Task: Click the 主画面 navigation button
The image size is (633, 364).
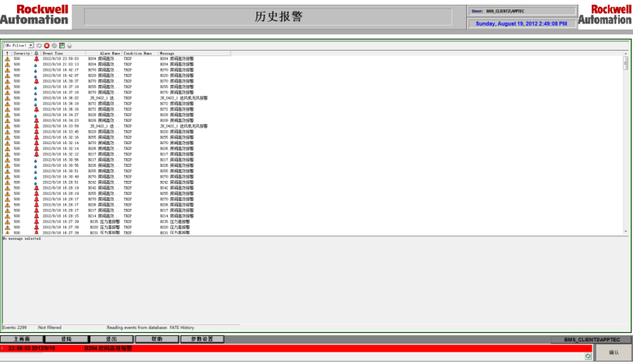Action: click(x=19, y=339)
